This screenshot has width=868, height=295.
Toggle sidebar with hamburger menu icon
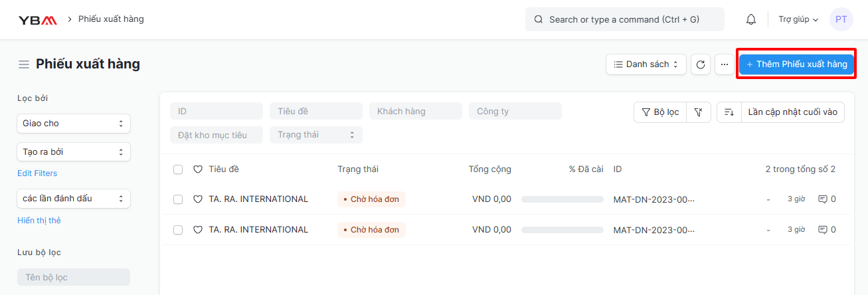(24, 64)
